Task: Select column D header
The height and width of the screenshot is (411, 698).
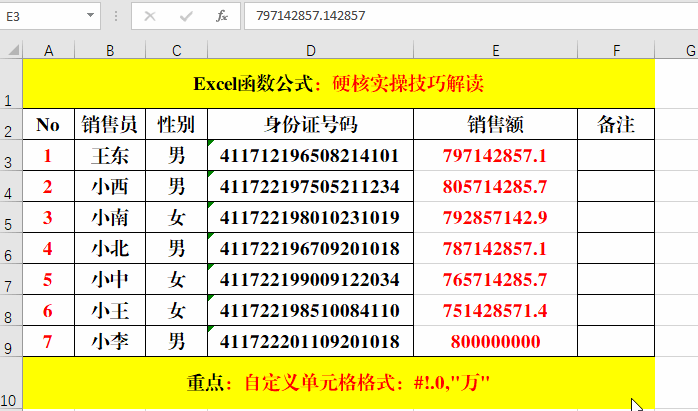Action: coord(310,50)
